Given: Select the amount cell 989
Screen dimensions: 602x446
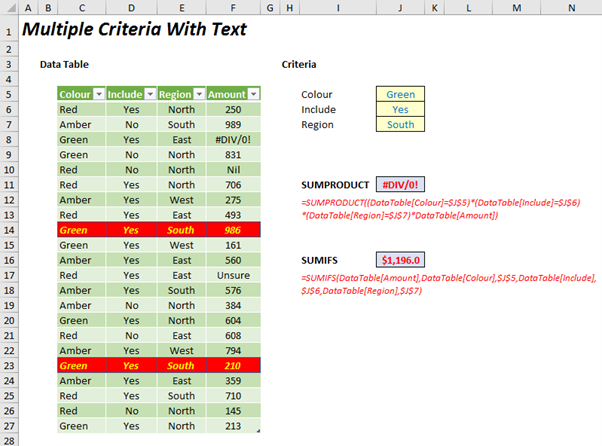Looking at the screenshot, I should coord(233,124).
